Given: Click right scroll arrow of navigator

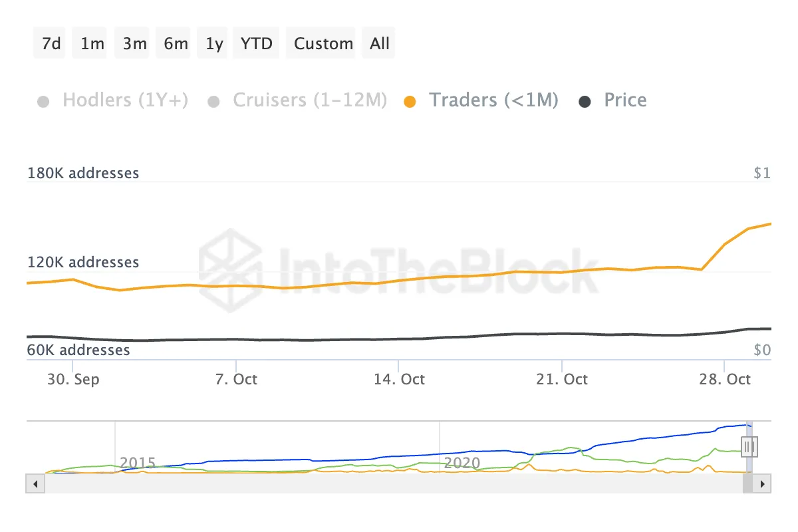Looking at the screenshot, I should coord(763,483).
